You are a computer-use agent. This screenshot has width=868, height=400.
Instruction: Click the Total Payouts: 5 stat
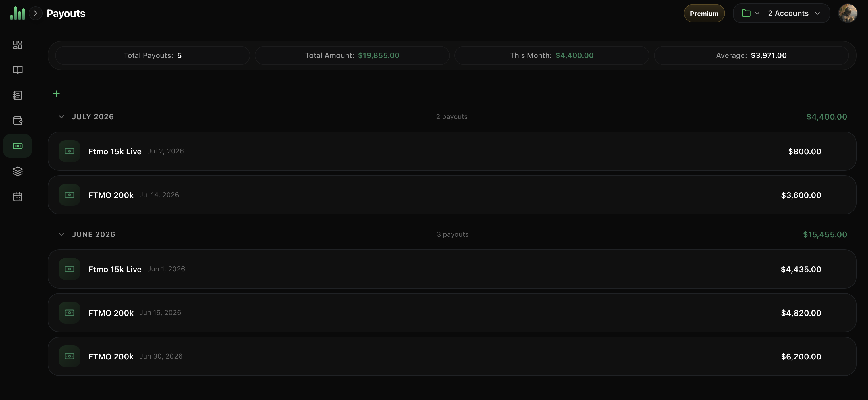[152, 55]
